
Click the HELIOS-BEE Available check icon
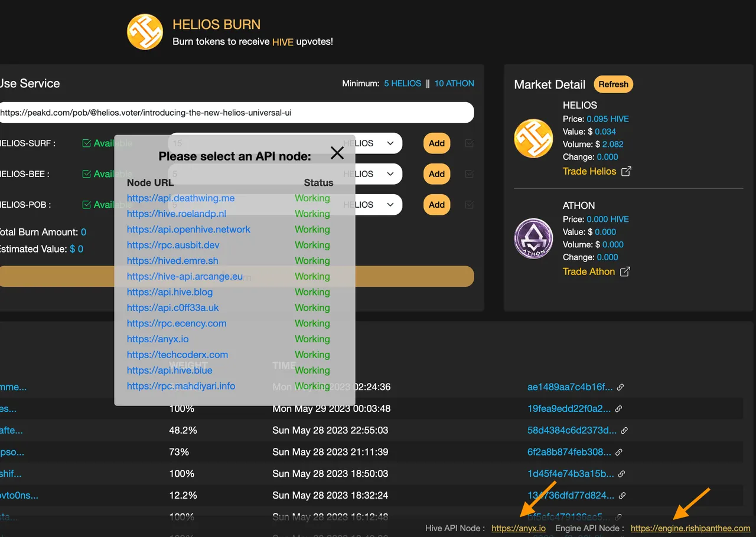[87, 173]
